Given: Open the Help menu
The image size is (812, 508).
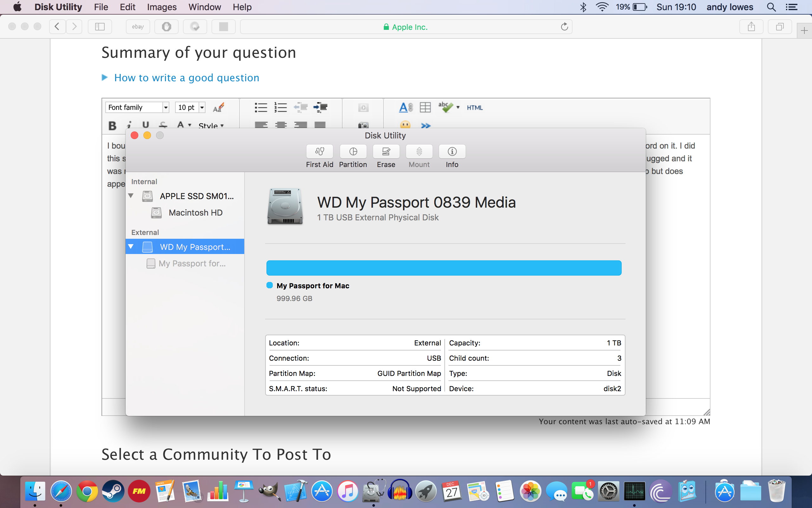Looking at the screenshot, I should 242,7.
